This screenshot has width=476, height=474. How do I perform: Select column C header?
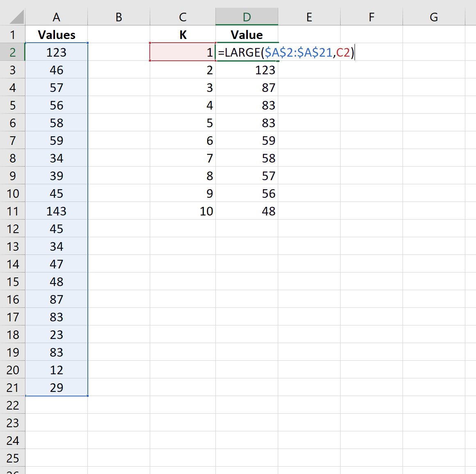coord(183,17)
